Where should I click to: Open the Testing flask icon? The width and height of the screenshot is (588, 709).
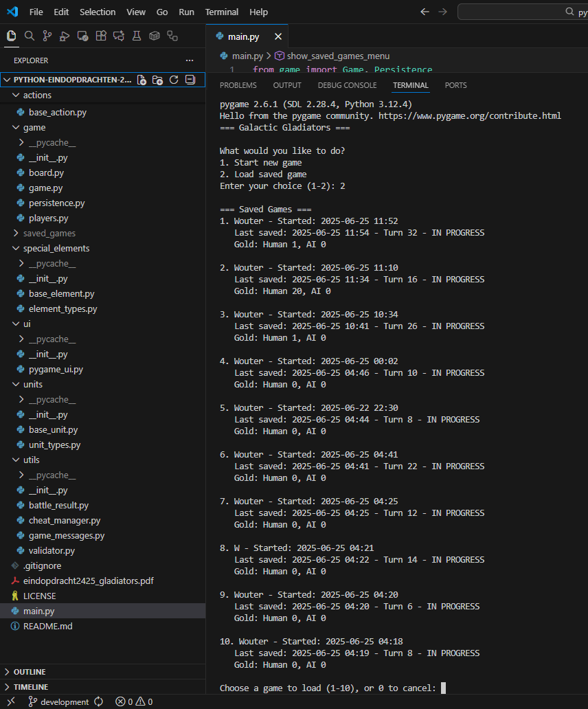[137, 36]
